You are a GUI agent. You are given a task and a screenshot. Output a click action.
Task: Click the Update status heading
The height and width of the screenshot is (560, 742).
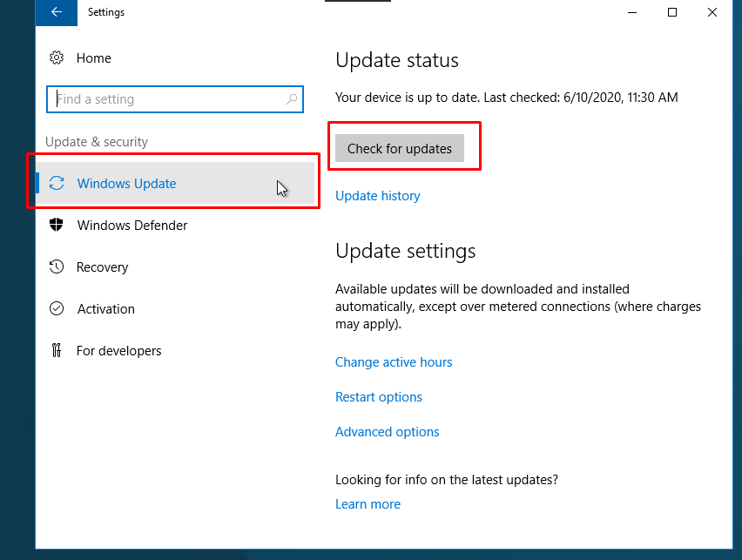point(397,61)
